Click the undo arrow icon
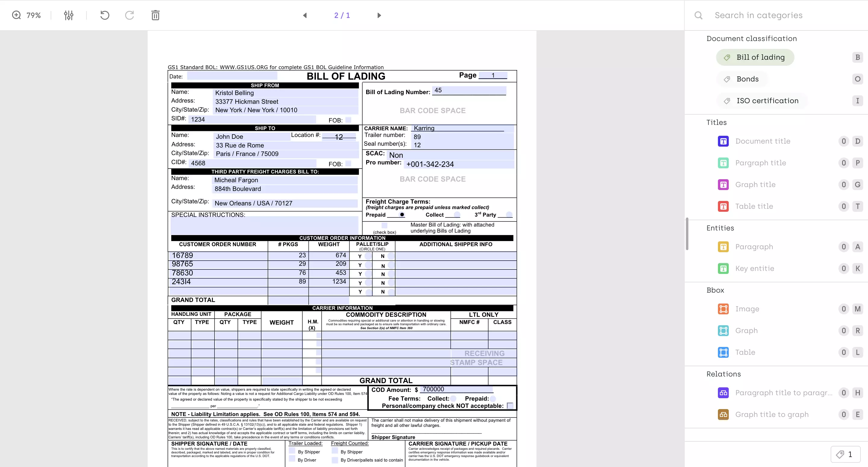 tap(105, 15)
